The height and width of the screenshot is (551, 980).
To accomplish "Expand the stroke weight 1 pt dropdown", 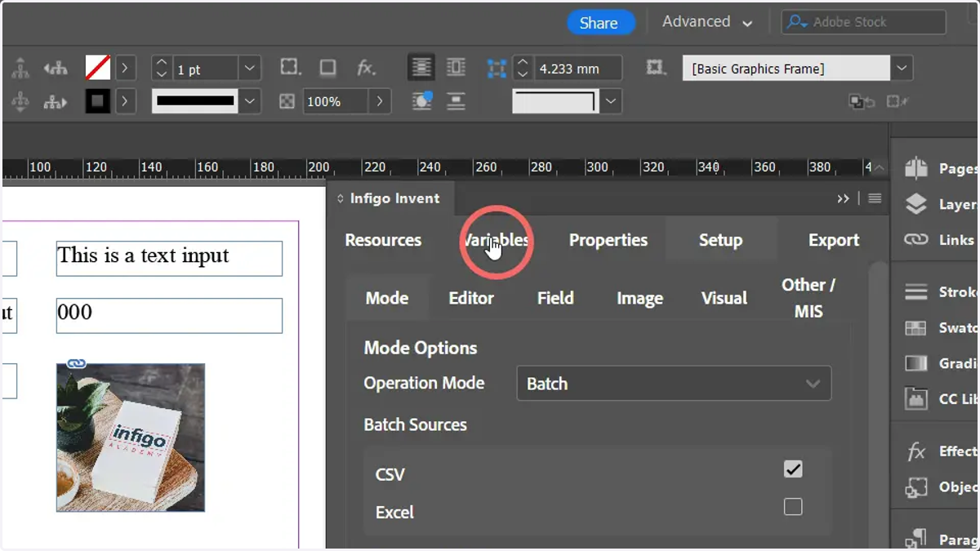I will click(x=250, y=68).
